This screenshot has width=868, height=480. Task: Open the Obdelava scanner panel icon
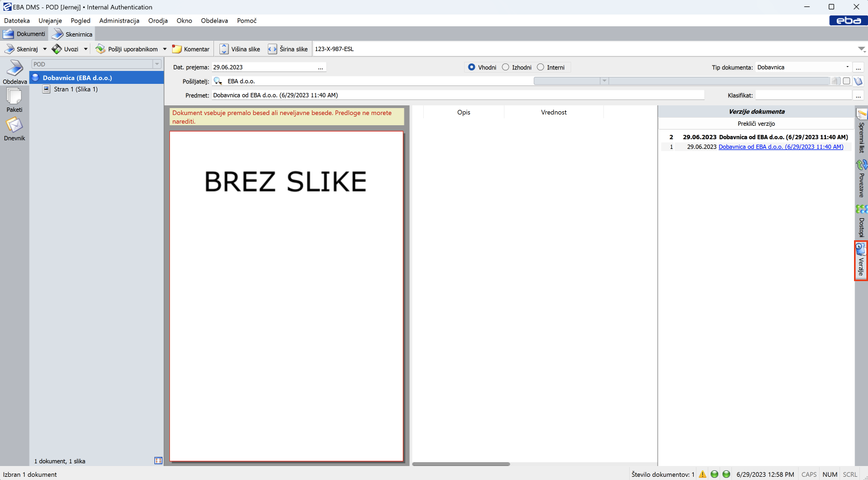(15, 69)
